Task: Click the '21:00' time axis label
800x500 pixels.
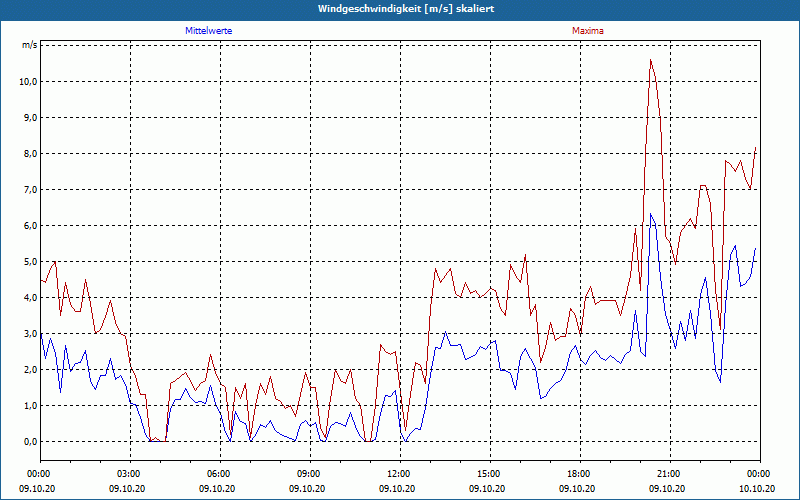Action: coord(670,474)
